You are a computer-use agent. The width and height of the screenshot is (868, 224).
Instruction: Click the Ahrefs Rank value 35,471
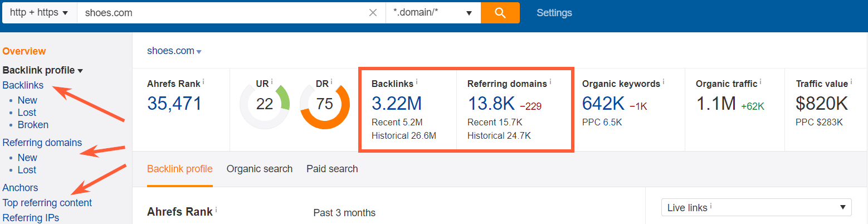[x=174, y=103]
